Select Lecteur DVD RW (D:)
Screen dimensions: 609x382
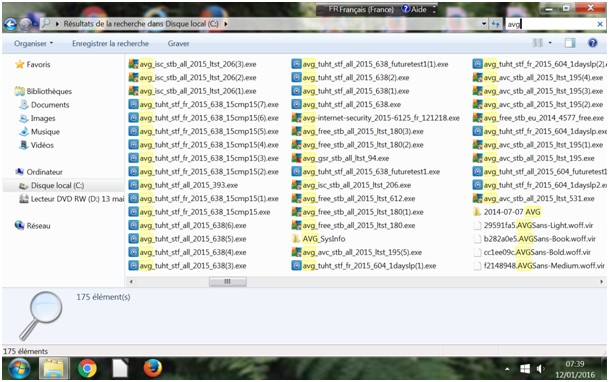72,199
